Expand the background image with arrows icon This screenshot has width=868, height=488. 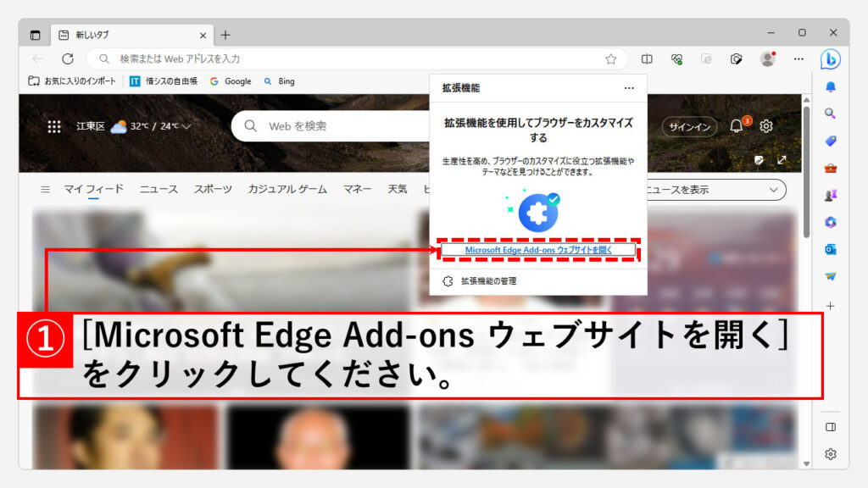pyautogui.click(x=782, y=160)
